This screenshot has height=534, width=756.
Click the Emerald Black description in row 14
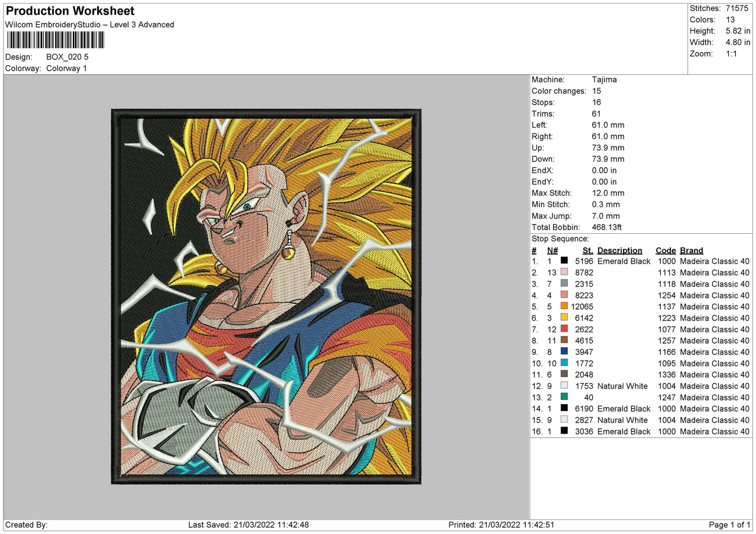click(624, 408)
